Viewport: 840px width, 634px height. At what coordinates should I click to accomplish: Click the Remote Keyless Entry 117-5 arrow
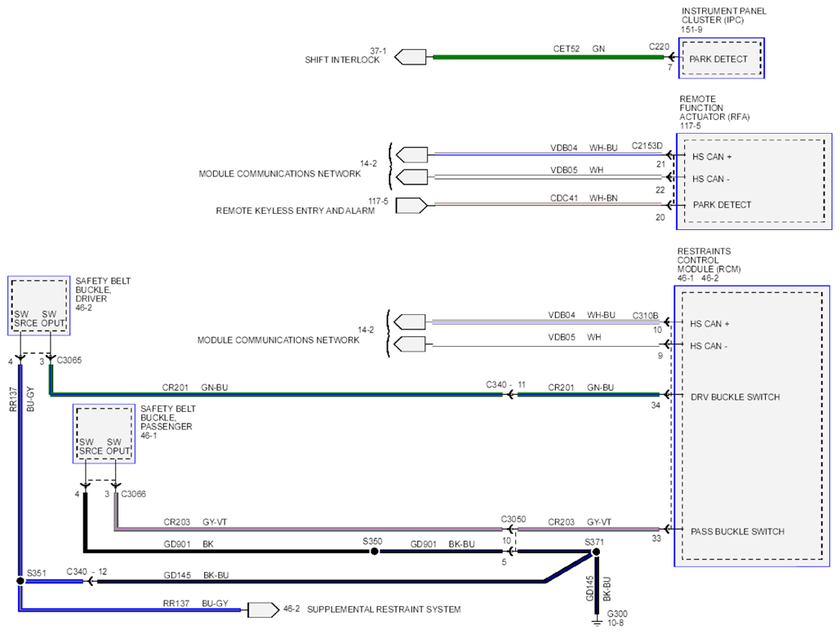point(411,206)
